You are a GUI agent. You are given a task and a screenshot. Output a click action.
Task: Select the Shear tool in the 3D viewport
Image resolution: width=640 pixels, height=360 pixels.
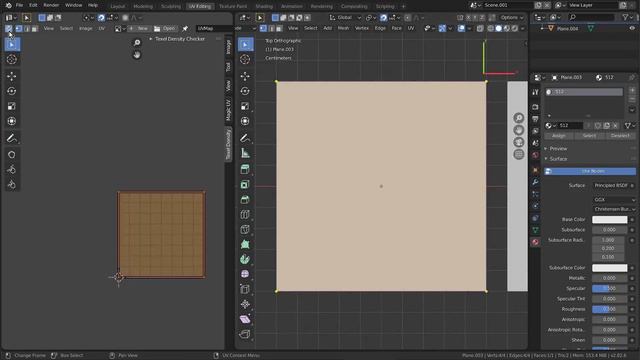point(245,319)
